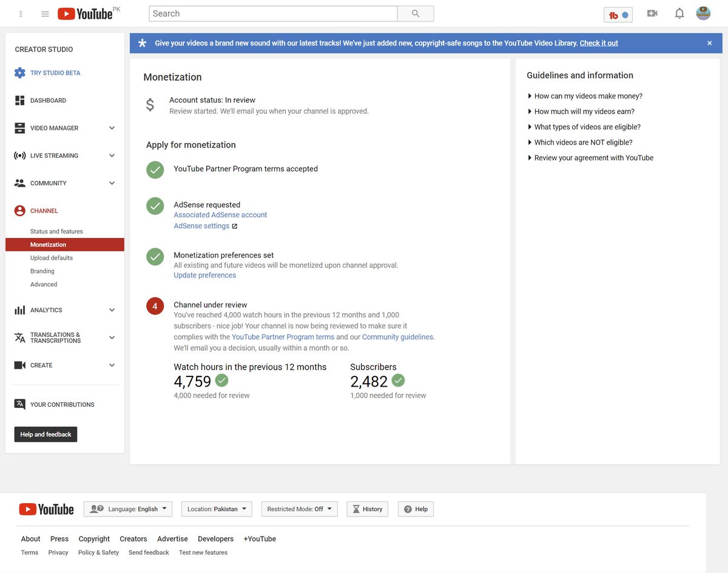The image size is (728, 573).
Task: Open the Language: English dropdown
Action: click(128, 509)
